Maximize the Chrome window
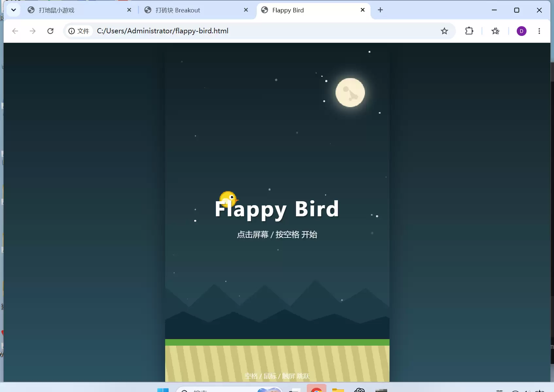The height and width of the screenshot is (392, 554). click(x=517, y=10)
